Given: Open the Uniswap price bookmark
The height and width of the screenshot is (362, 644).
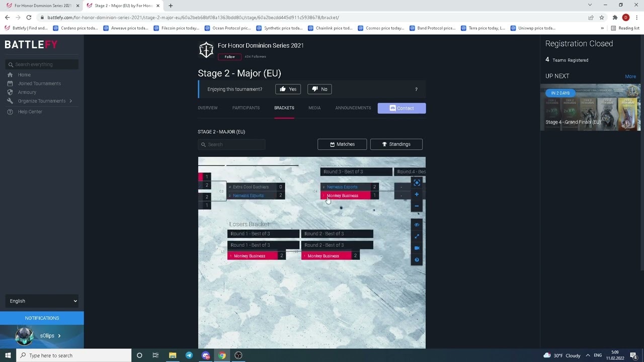Looking at the screenshot, I should point(533,28).
